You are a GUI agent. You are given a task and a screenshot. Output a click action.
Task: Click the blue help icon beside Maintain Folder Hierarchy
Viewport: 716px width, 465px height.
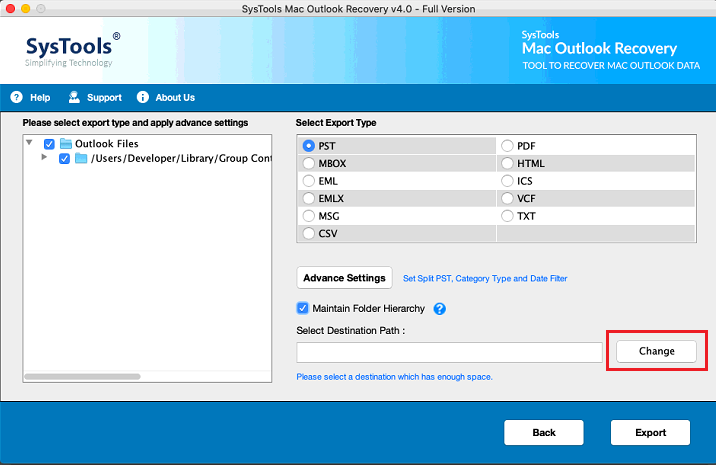click(x=439, y=309)
